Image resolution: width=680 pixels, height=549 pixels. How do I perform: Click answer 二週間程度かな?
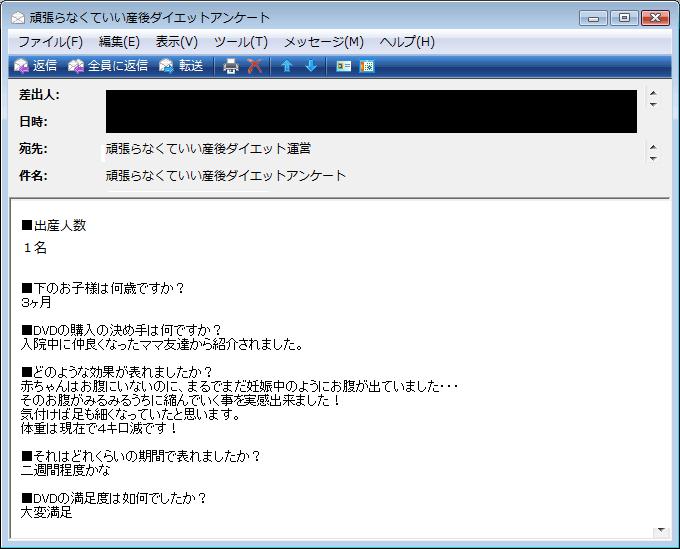pos(65,470)
